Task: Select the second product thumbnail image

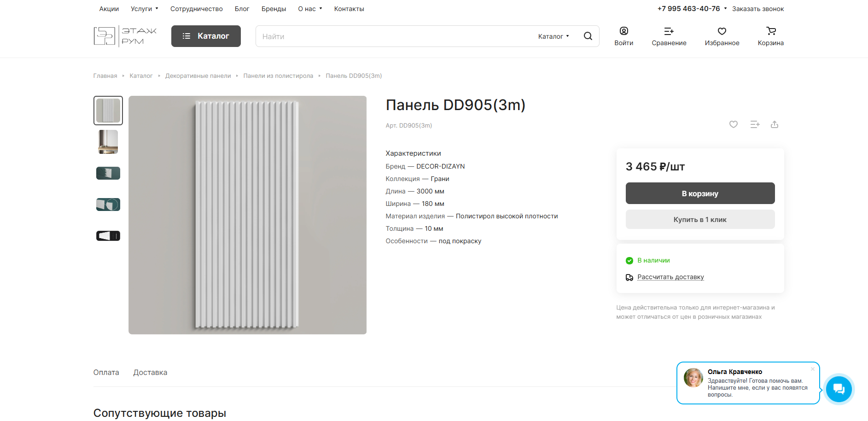Action: coord(108,142)
